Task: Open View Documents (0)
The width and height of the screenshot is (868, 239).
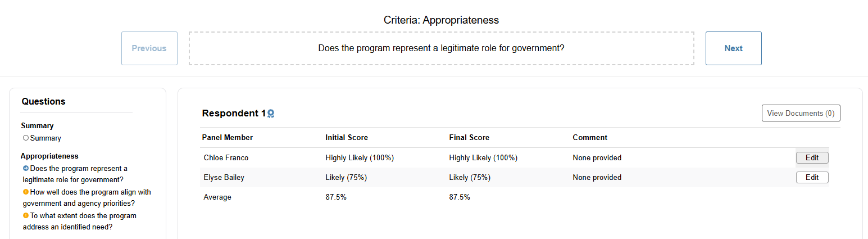Action: coord(801,113)
